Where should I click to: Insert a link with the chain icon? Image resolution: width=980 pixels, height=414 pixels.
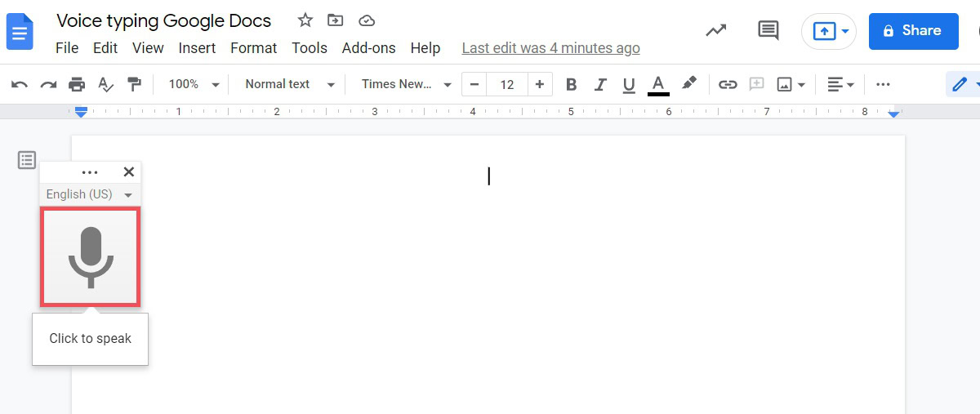point(728,84)
